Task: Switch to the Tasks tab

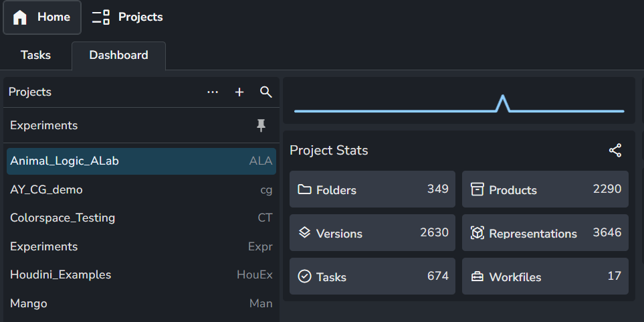Action: click(x=35, y=56)
